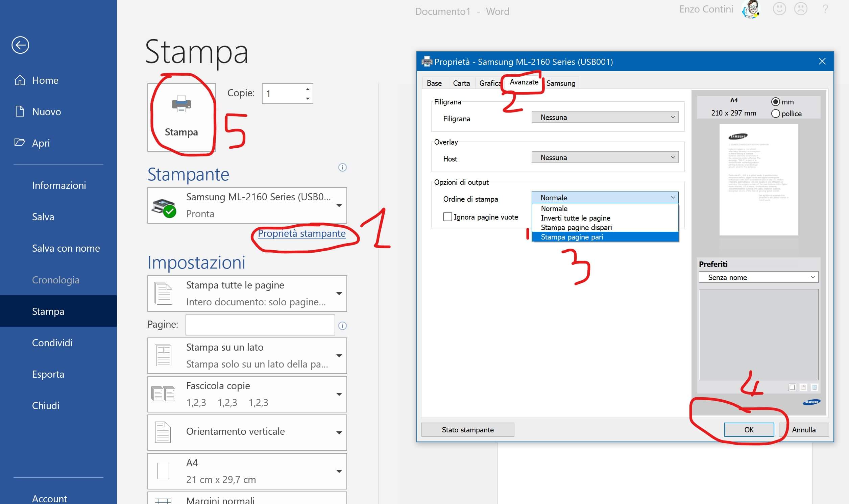This screenshot has width=849, height=504.
Task: Click the question mark help icon
Action: pos(825,9)
